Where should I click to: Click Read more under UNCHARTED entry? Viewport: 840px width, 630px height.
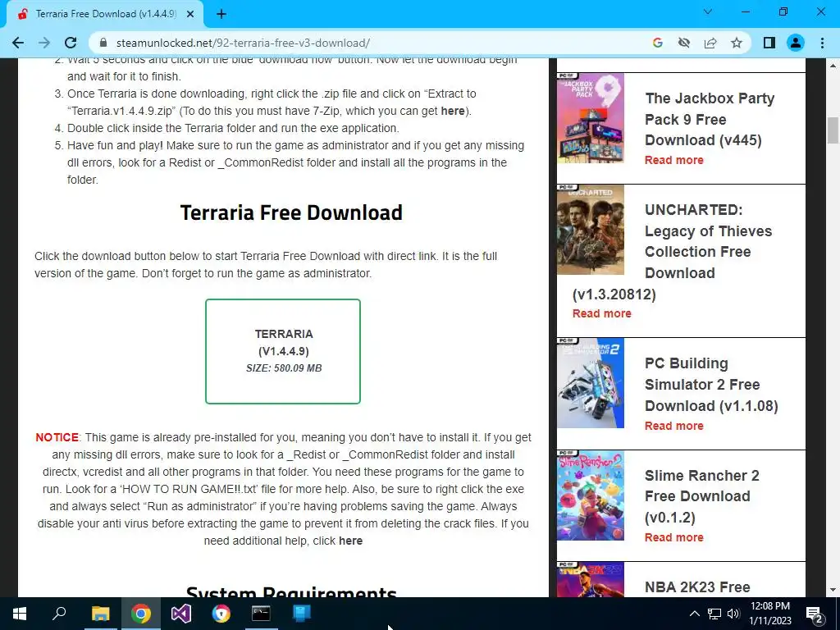click(x=601, y=313)
